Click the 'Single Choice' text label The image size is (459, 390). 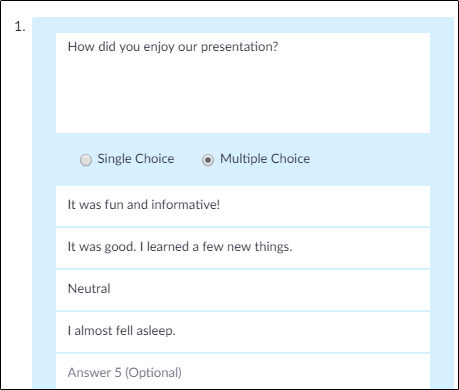pos(136,159)
